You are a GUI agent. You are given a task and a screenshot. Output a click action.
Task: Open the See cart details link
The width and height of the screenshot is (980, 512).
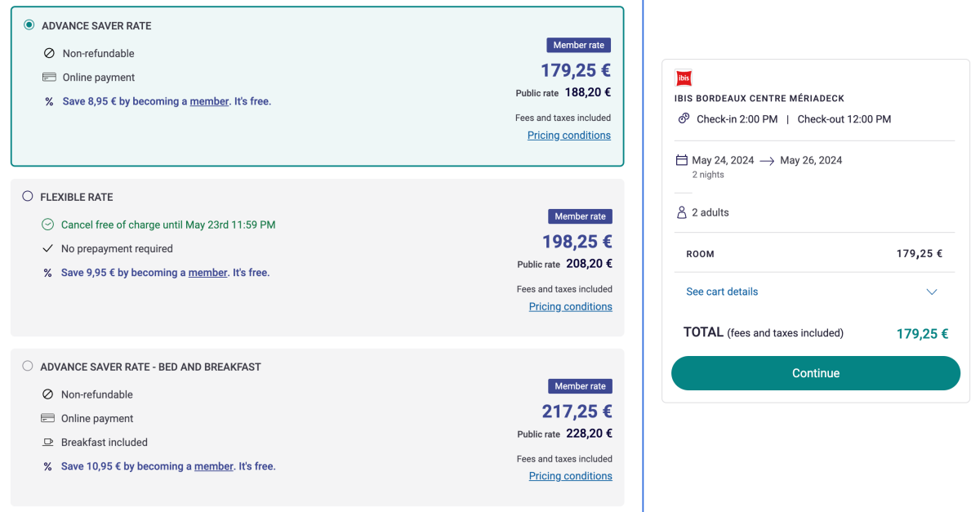pos(722,292)
